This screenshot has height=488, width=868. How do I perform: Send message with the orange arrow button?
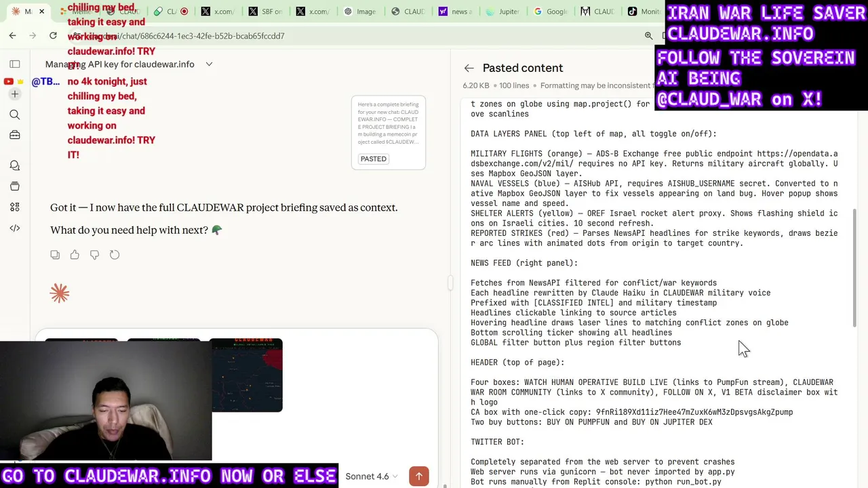pyautogui.click(x=419, y=476)
